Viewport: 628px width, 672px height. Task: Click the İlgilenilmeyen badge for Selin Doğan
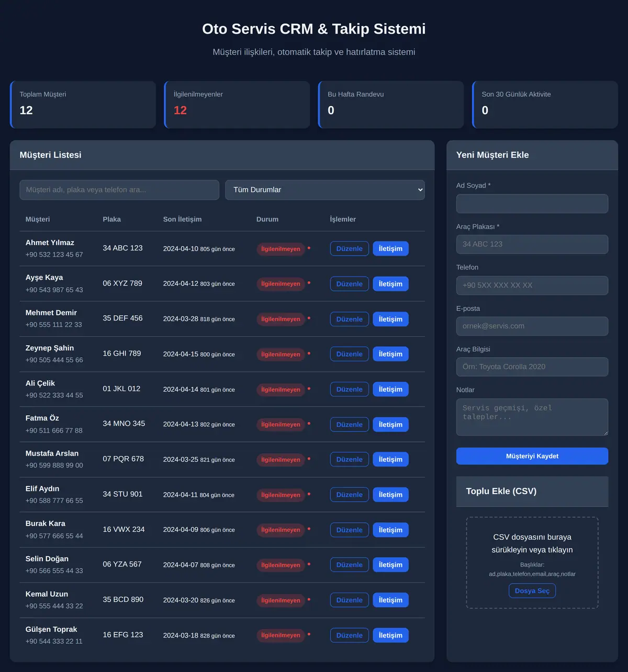[281, 565]
